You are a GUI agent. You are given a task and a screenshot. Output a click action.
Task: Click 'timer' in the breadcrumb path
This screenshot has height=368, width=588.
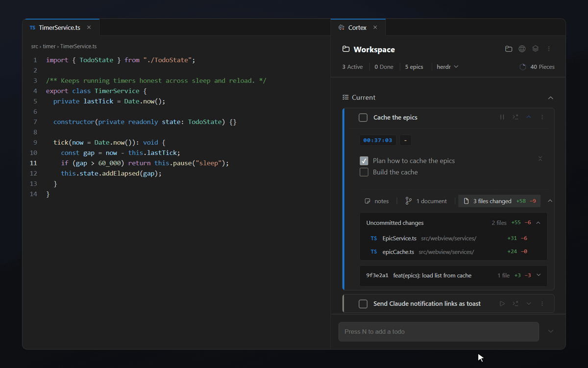click(49, 46)
